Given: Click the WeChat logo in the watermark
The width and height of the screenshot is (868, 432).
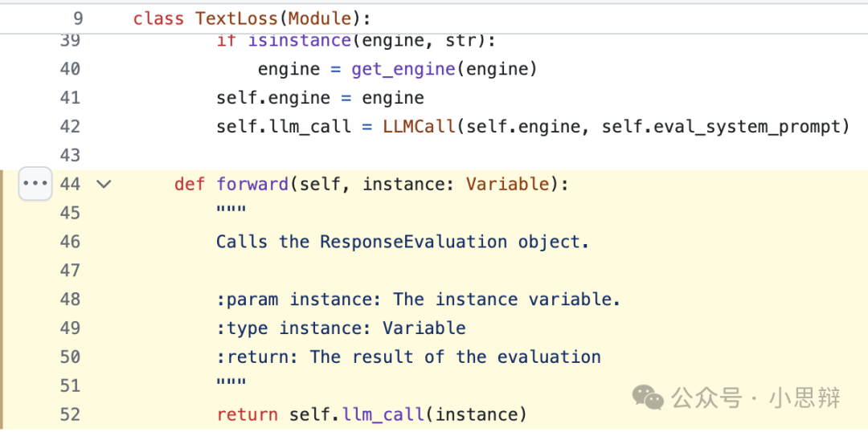Looking at the screenshot, I should point(648,397).
